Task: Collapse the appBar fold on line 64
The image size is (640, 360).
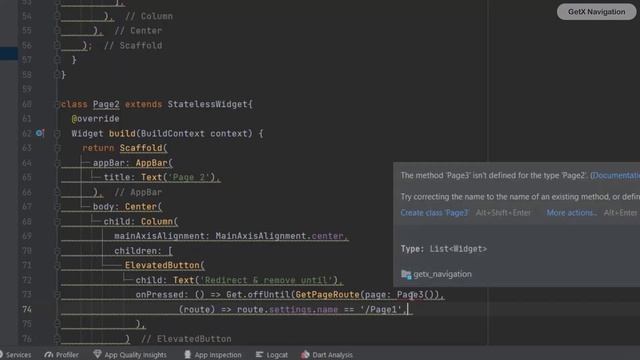Action: (x=58, y=163)
